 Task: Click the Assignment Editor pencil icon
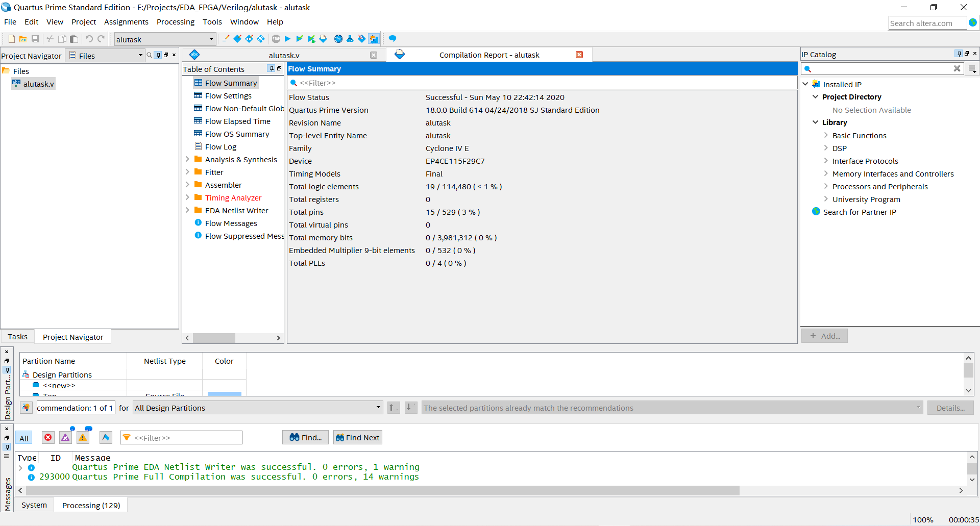click(226, 38)
